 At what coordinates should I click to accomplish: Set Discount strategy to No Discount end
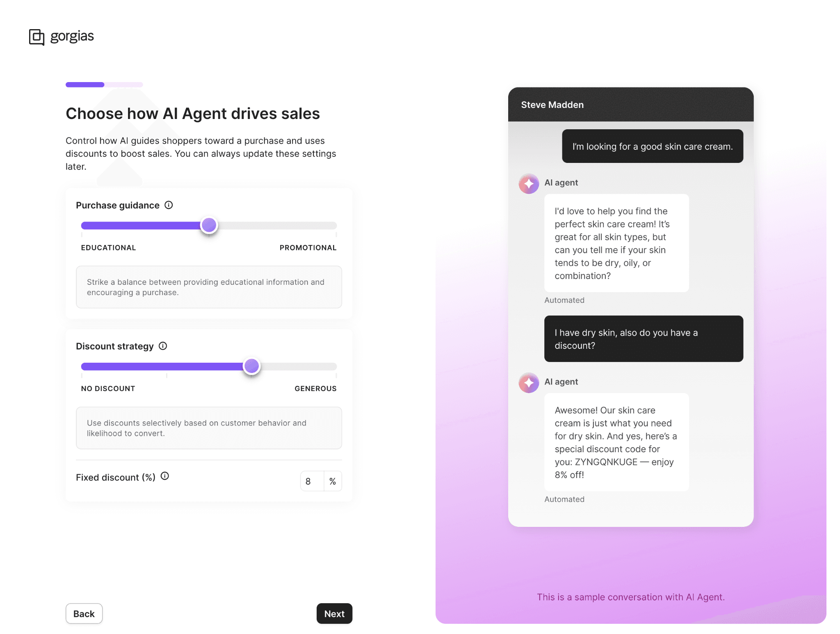coord(82,366)
